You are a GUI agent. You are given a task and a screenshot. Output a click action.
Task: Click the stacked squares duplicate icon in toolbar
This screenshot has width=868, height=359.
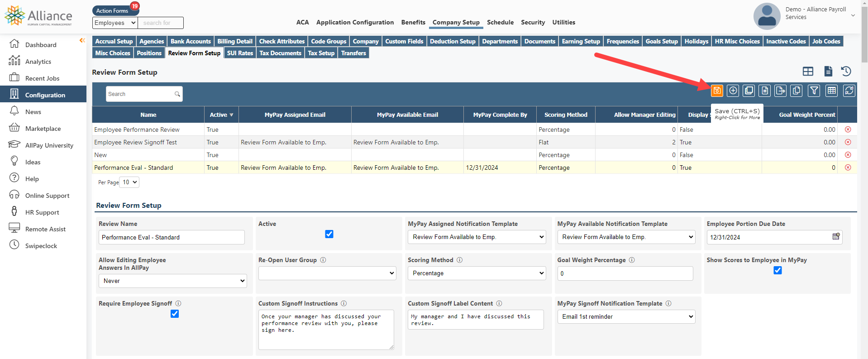749,91
